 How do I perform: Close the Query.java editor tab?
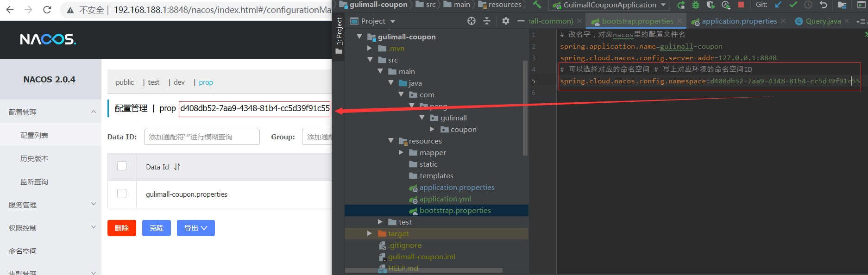(x=847, y=21)
